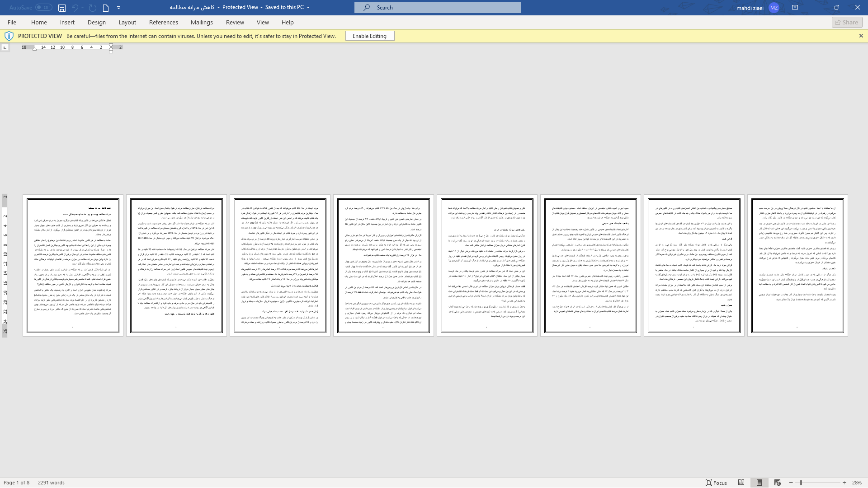Open the References tab
This screenshot has width=868, height=488.
click(164, 22)
